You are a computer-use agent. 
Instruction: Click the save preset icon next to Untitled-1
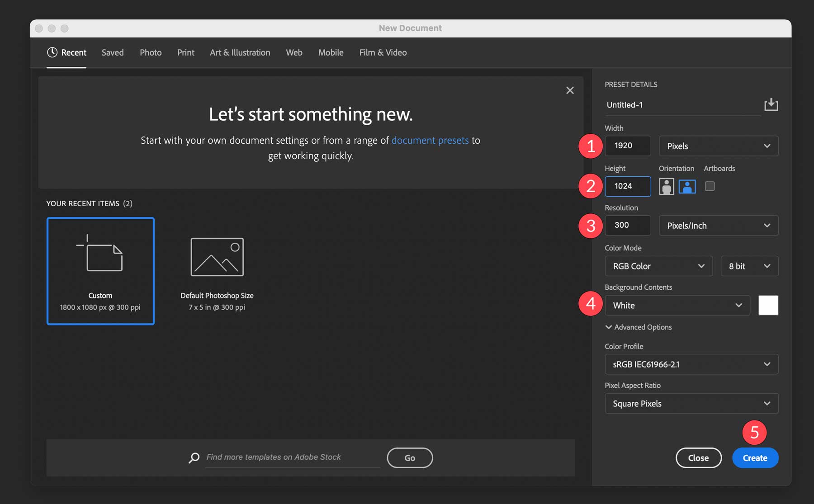pyautogui.click(x=771, y=104)
